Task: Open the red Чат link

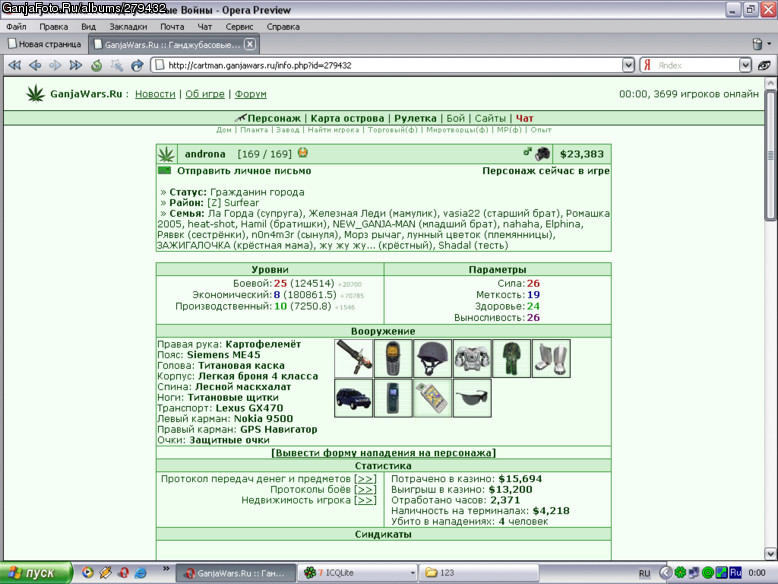Action: (x=524, y=118)
